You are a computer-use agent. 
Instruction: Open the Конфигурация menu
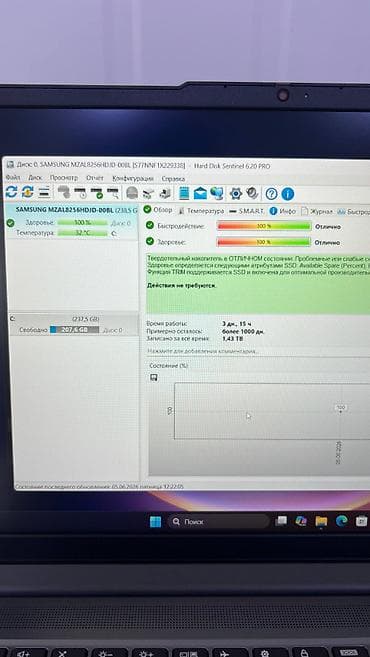pyautogui.click(x=132, y=178)
